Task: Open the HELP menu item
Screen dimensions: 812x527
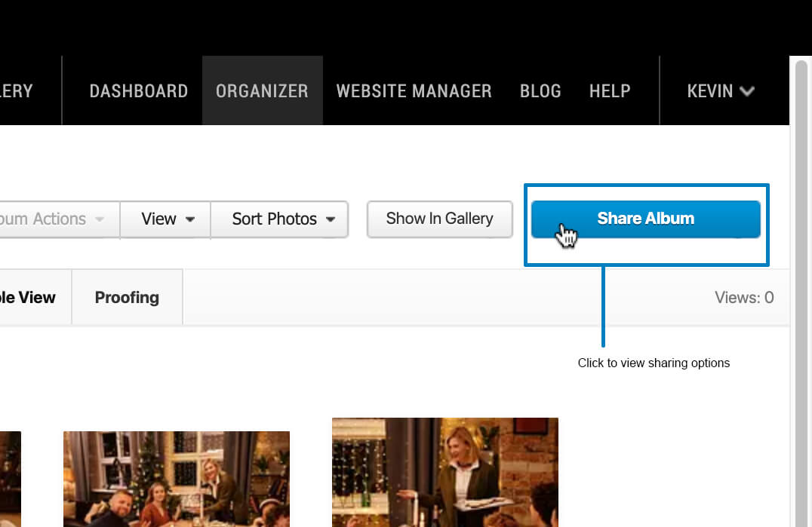Action: (610, 91)
